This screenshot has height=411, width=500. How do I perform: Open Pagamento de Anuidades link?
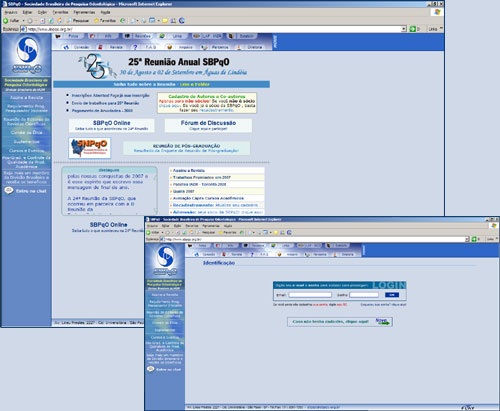[x=102, y=111]
